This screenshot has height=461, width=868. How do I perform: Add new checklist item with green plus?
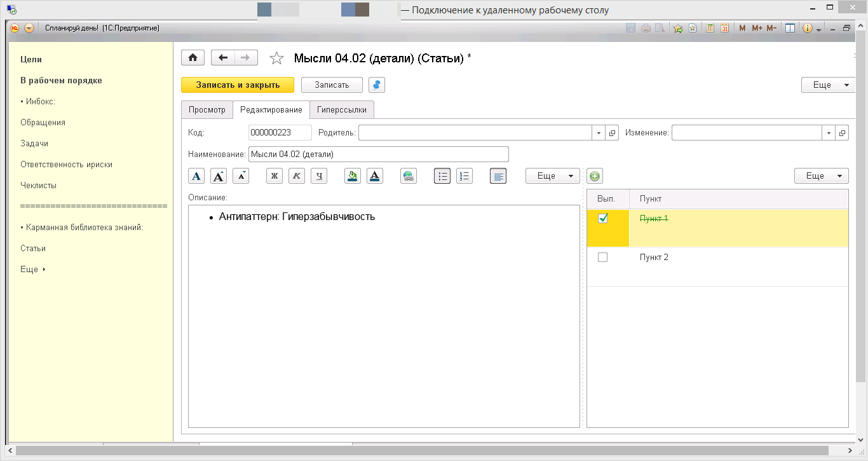(x=595, y=176)
